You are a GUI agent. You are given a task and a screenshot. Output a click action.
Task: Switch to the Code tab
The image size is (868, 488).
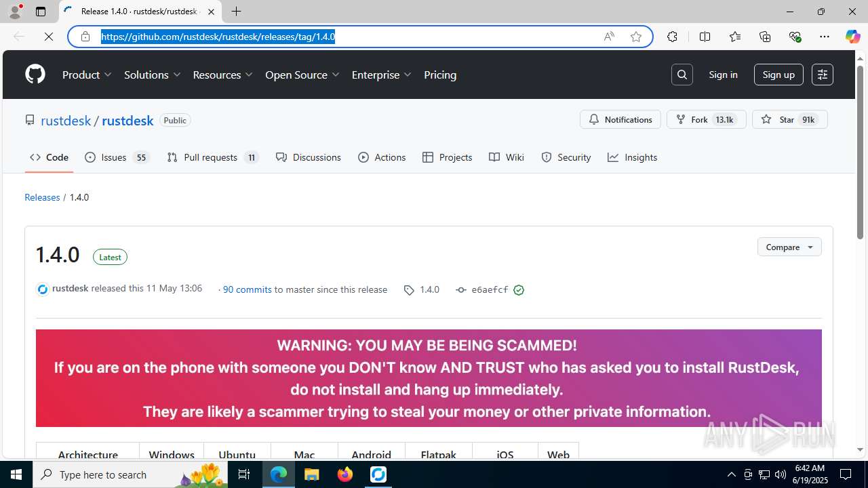[49, 157]
